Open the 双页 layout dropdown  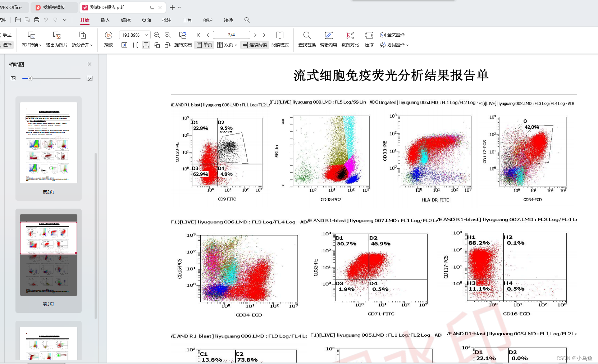click(x=227, y=45)
